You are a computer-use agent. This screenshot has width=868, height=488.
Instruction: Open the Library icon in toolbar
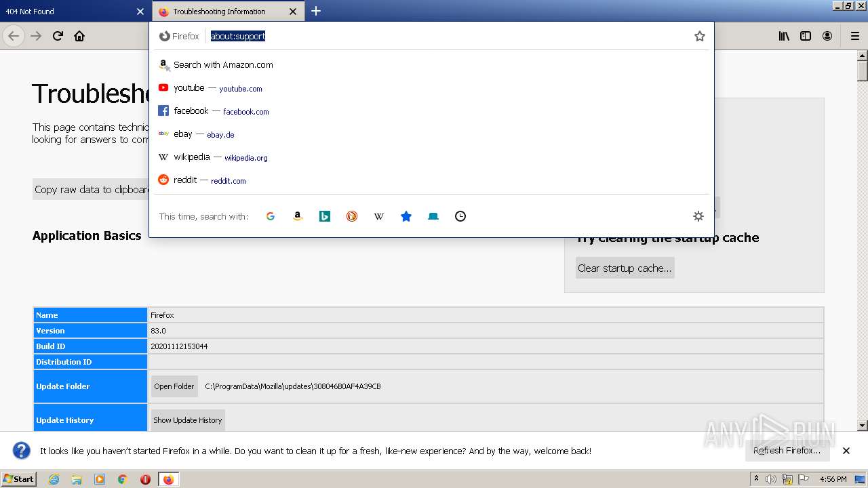click(x=784, y=36)
